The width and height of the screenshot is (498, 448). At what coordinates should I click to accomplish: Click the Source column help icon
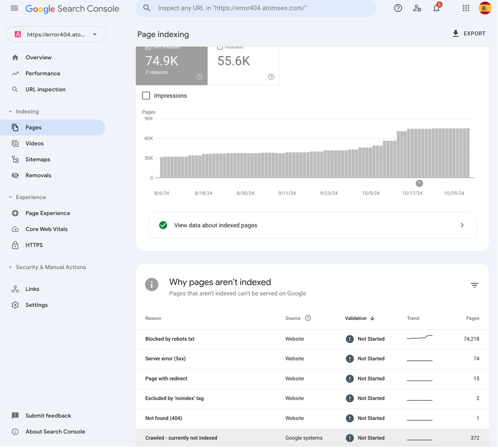[x=308, y=318]
